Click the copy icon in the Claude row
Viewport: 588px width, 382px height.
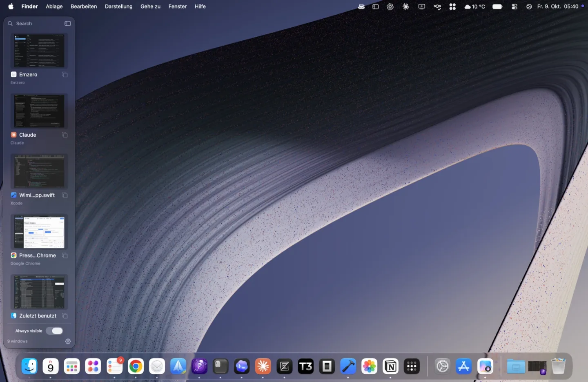65,135
